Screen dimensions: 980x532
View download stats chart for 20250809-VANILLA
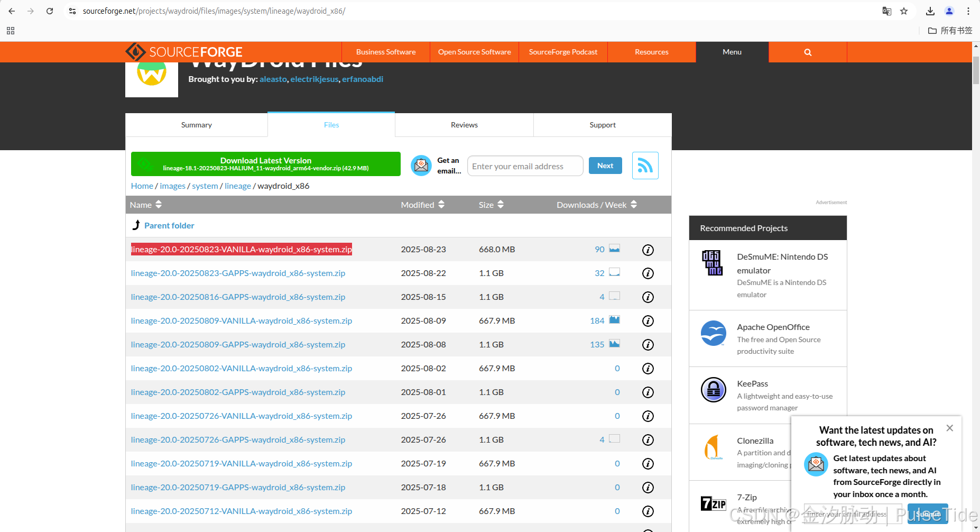tap(614, 320)
